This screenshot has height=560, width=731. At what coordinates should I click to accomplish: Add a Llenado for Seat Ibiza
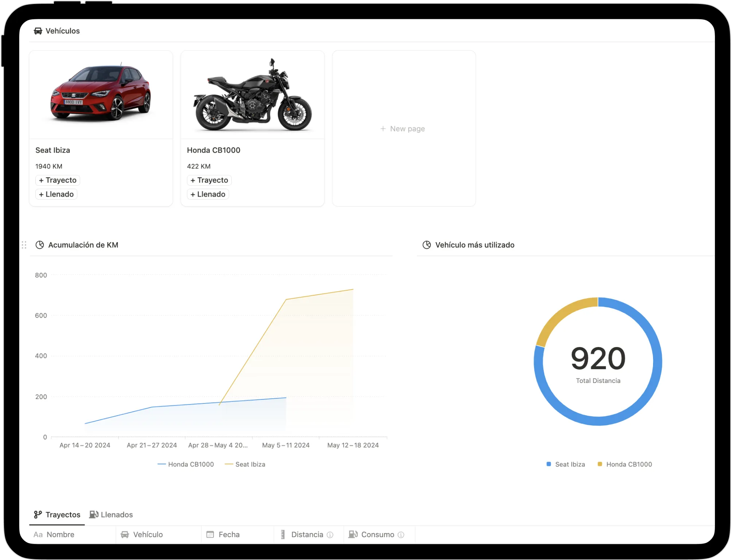(56, 194)
